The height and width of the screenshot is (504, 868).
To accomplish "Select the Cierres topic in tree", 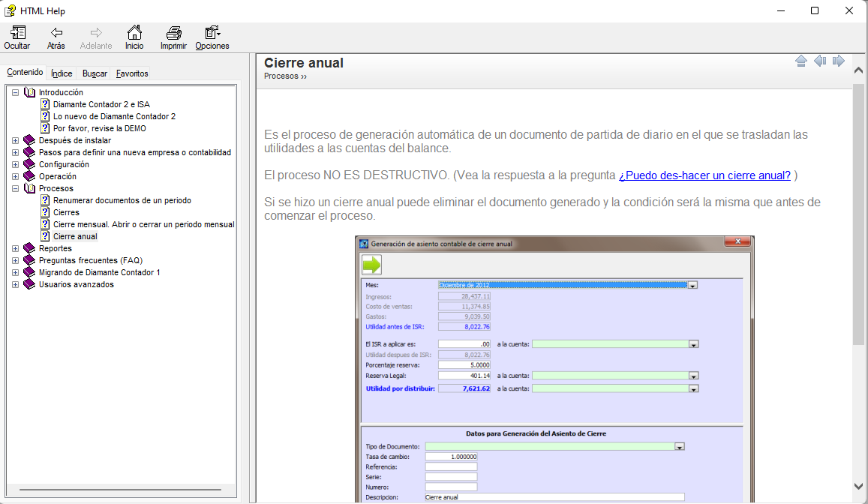I will pyautogui.click(x=66, y=212).
